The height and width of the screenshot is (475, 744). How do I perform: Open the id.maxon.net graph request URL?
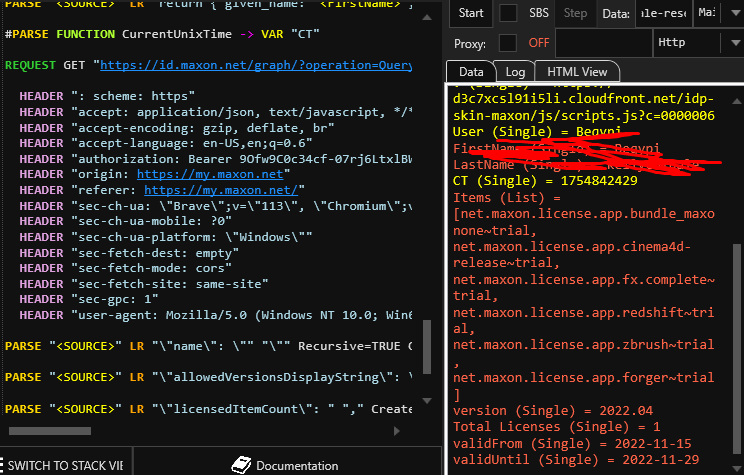pyautogui.click(x=256, y=65)
